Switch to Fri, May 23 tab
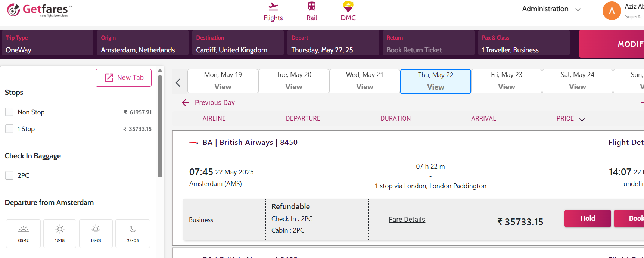Image resolution: width=644 pixels, height=258 pixels. (506, 81)
